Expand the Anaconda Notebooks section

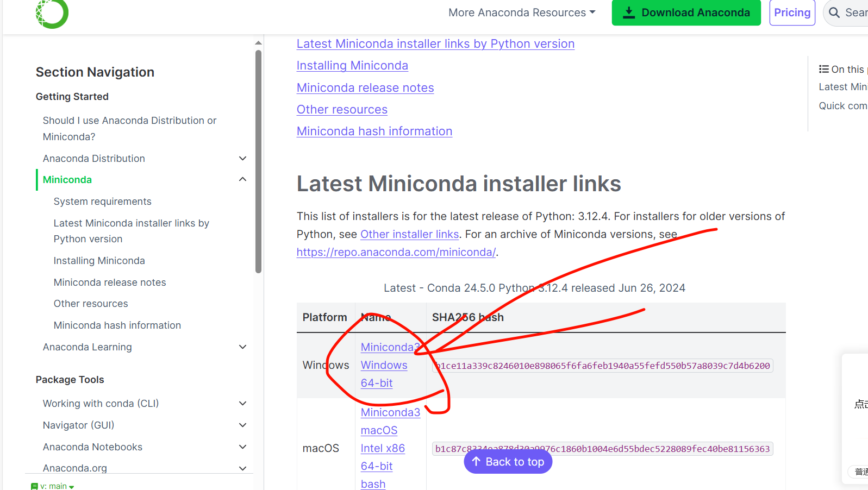coord(243,447)
